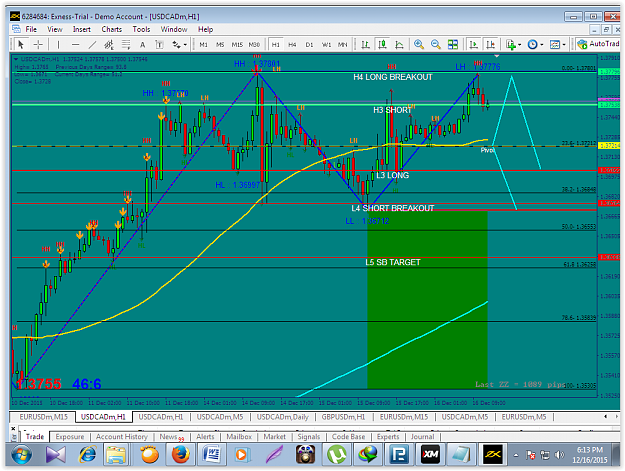Open the Help menu
Screen dimensions: 625x471
pyautogui.click(x=206, y=29)
